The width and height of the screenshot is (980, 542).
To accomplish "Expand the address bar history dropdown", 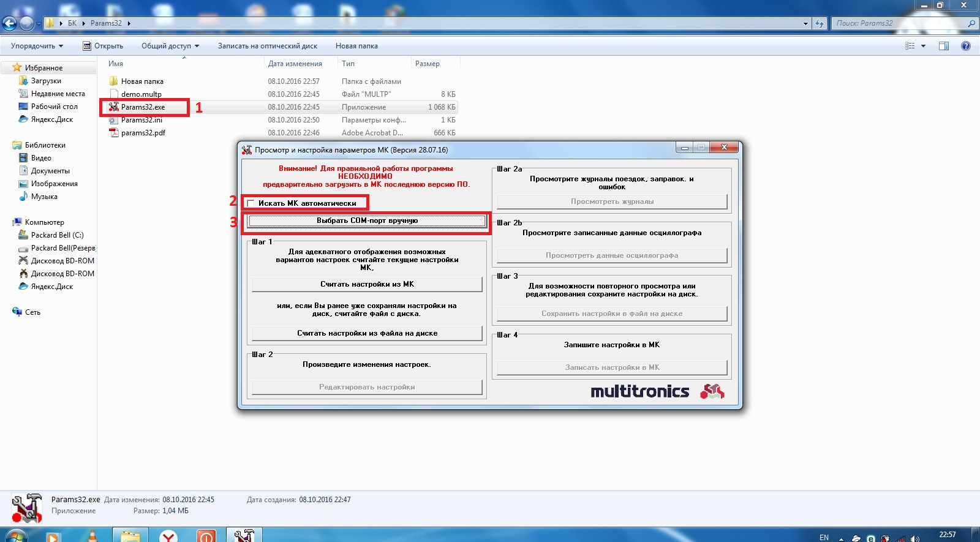I will coord(805,23).
